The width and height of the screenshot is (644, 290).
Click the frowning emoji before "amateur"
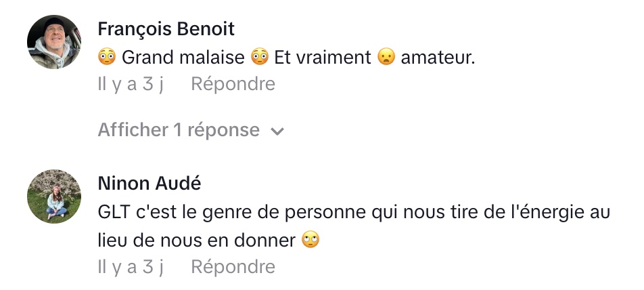click(386, 58)
